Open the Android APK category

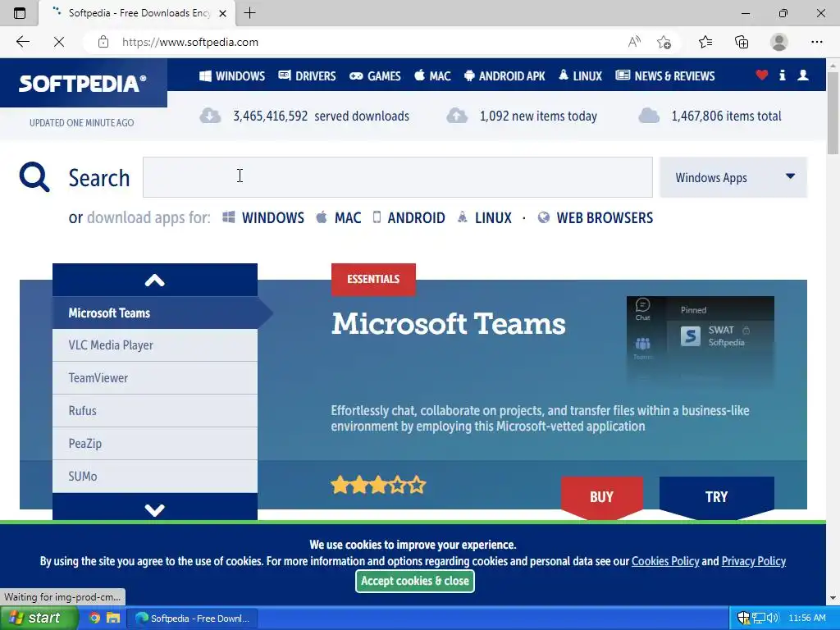pos(504,76)
